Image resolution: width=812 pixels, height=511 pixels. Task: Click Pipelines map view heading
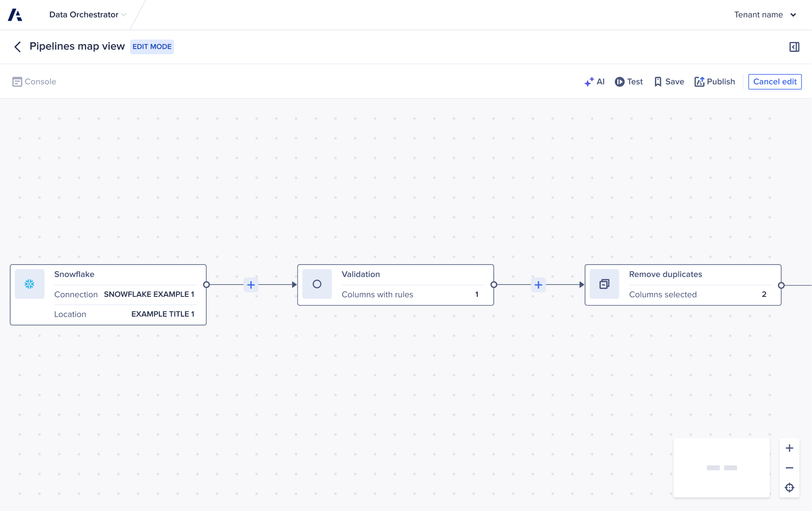pyautogui.click(x=77, y=46)
